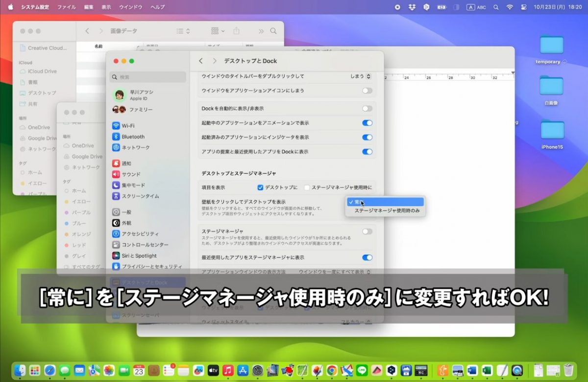Open the しまう popup for title bar double-click
Image resolution: width=588 pixels, height=382 pixels.
click(361, 76)
